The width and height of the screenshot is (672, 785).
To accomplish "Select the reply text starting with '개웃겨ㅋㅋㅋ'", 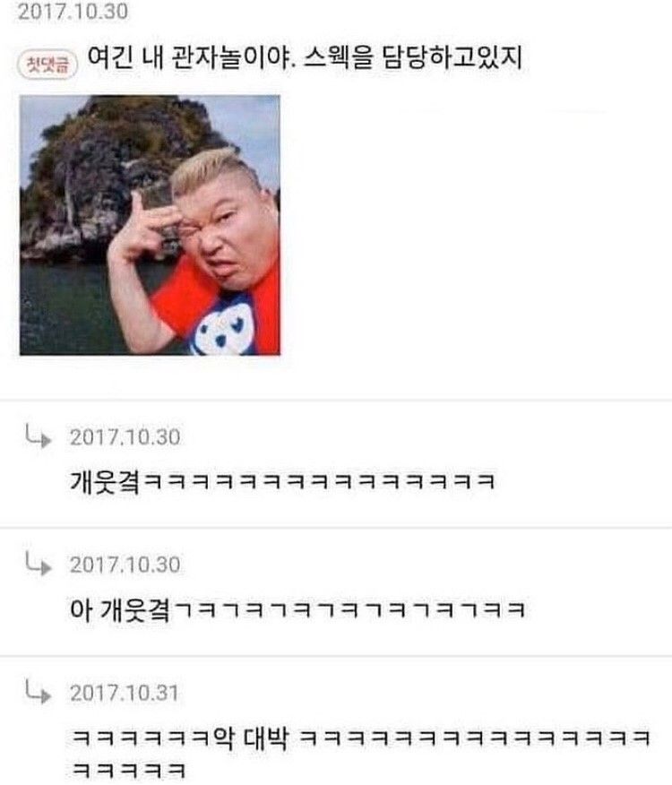I will coord(283,481).
